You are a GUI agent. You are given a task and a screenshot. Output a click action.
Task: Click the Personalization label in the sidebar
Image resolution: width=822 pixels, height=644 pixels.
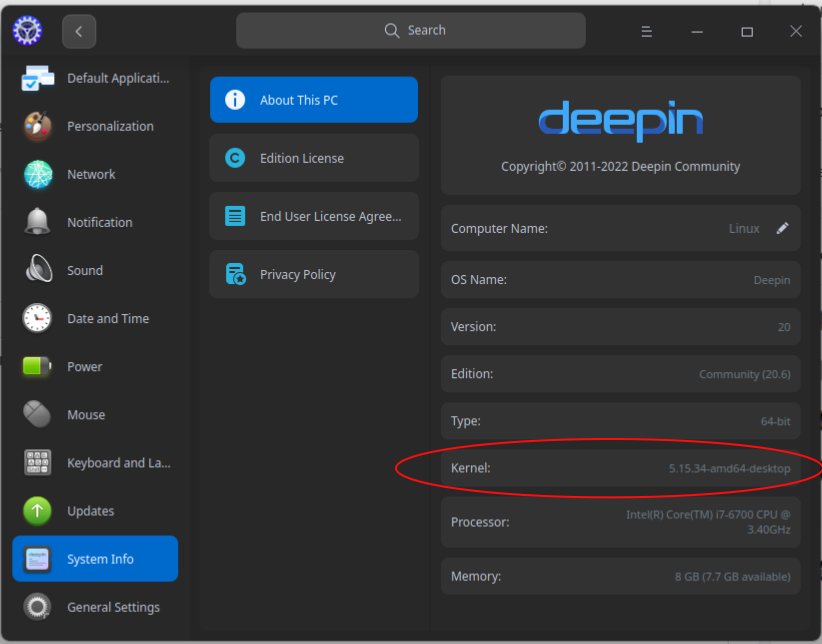click(x=110, y=126)
